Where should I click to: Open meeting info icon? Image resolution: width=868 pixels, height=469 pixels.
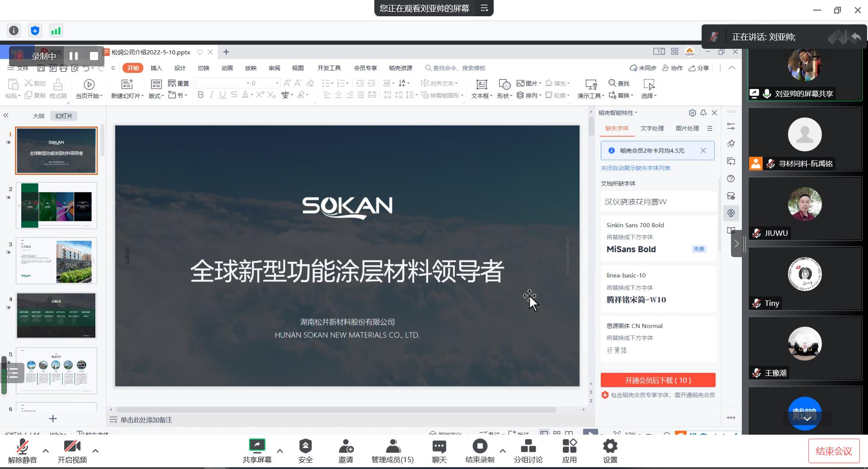pyautogui.click(x=14, y=31)
